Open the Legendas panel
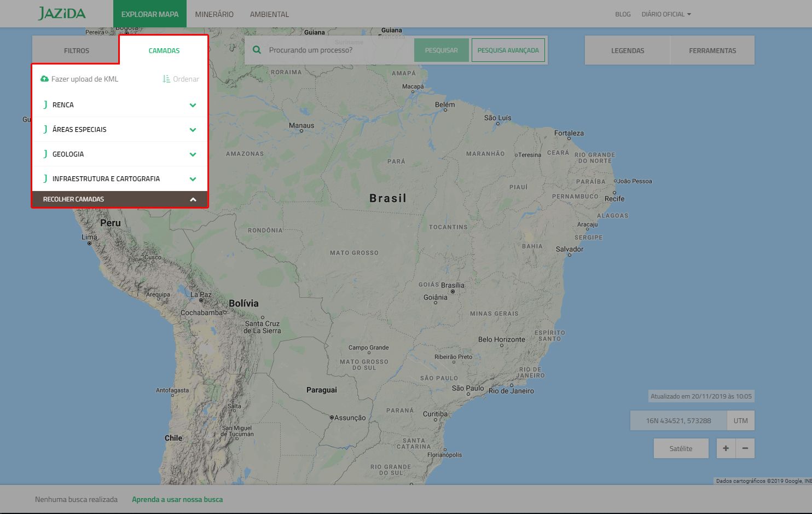 (628, 50)
